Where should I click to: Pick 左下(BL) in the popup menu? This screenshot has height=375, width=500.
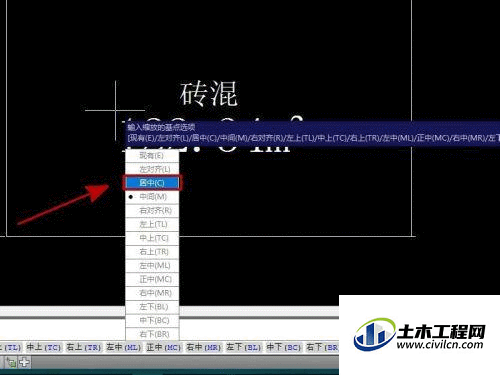[x=152, y=307]
